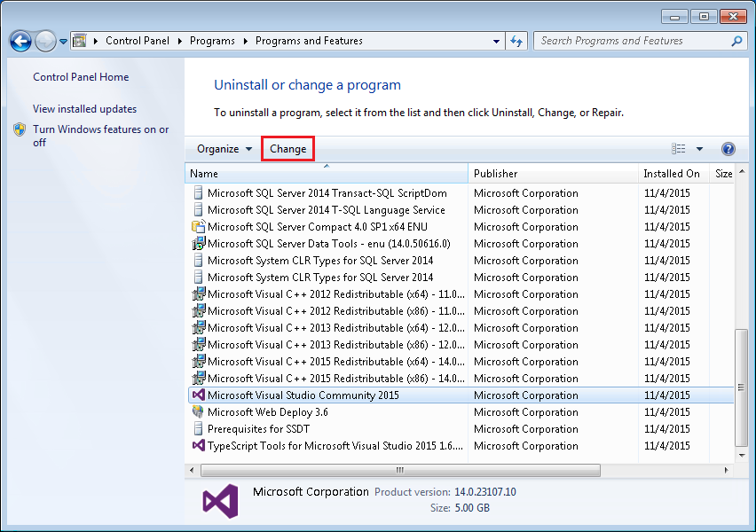The image size is (756, 532).
Task: Click the Refresh button
Action: tap(516, 42)
